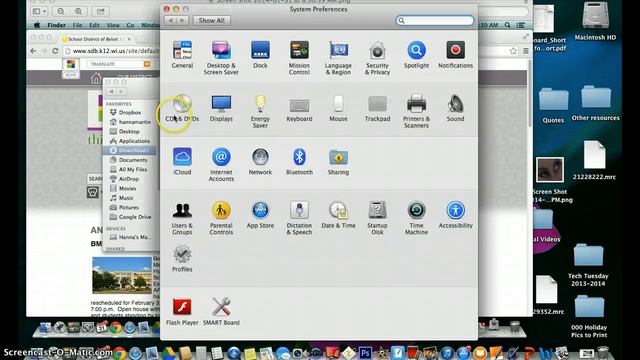Open the Go menu in menu bar
The width and height of the screenshot is (640, 360).
click(x=130, y=25)
